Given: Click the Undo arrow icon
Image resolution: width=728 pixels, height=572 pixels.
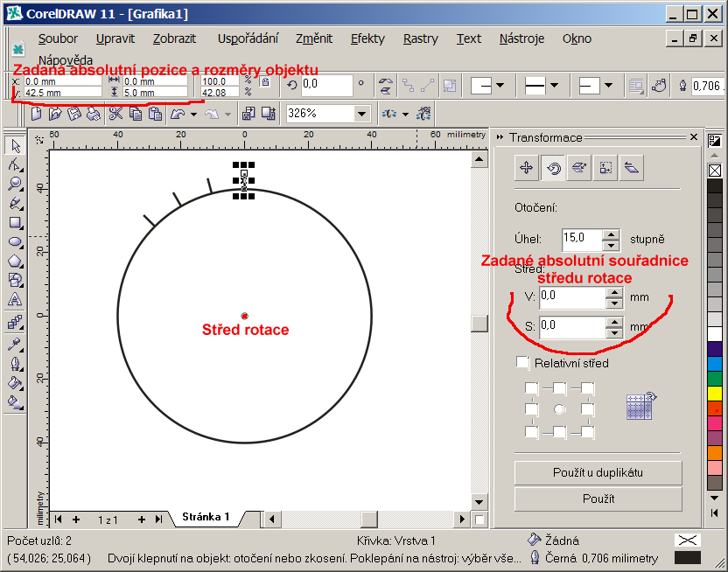Looking at the screenshot, I should point(178,113).
